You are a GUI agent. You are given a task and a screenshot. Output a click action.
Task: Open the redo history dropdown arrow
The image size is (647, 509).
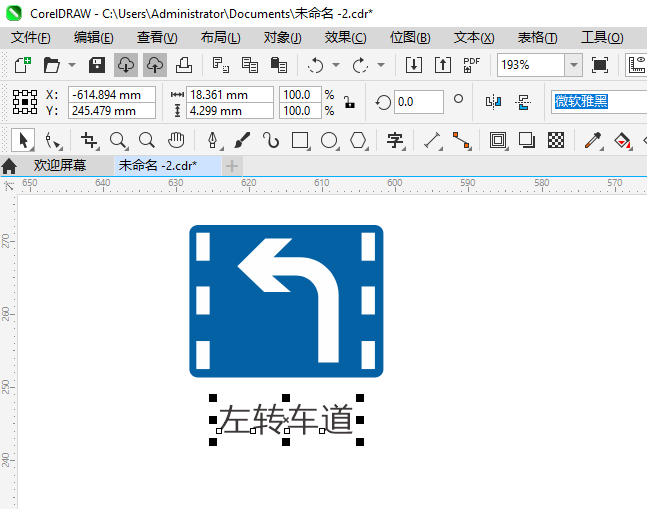[x=381, y=65]
